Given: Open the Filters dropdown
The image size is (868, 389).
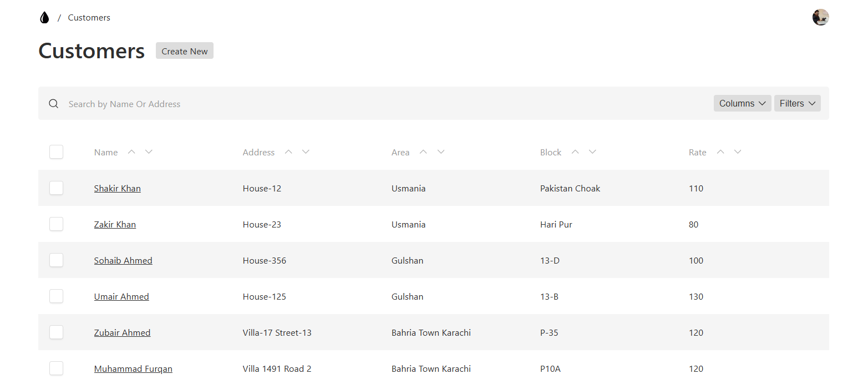Looking at the screenshot, I should (797, 103).
